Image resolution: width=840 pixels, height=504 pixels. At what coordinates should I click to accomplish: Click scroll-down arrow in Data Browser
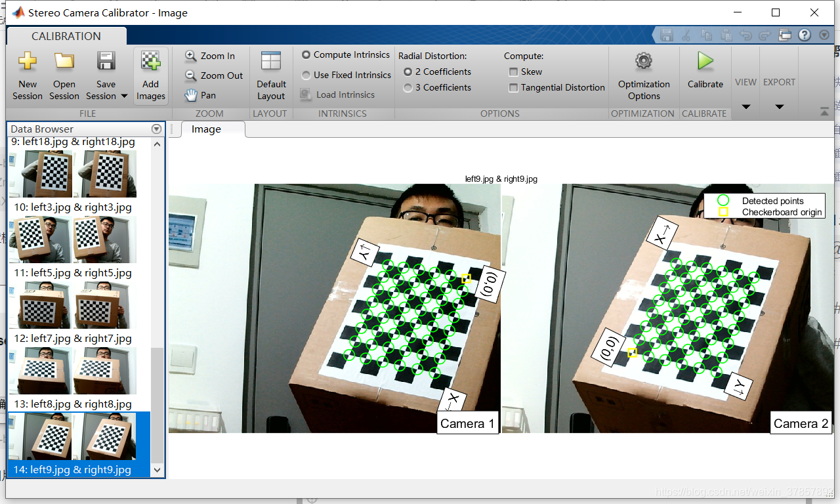click(157, 470)
